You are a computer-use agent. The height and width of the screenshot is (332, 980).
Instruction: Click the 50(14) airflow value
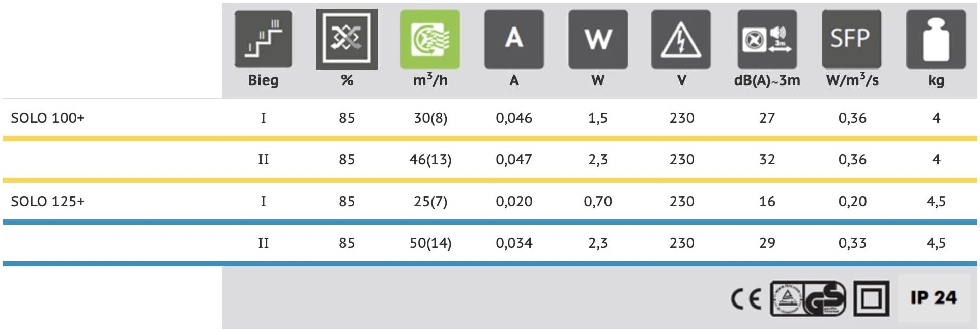click(x=430, y=243)
